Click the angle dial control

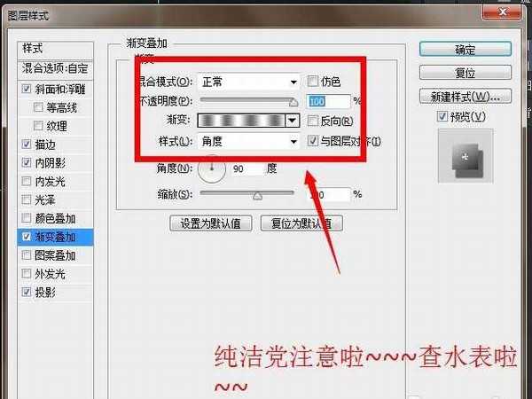click(212, 168)
